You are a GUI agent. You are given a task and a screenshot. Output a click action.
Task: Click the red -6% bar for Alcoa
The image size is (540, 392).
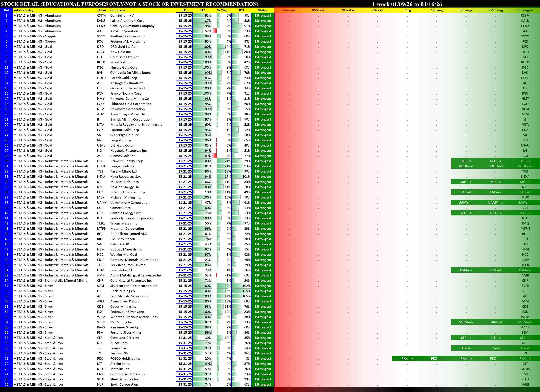coord(215,31)
